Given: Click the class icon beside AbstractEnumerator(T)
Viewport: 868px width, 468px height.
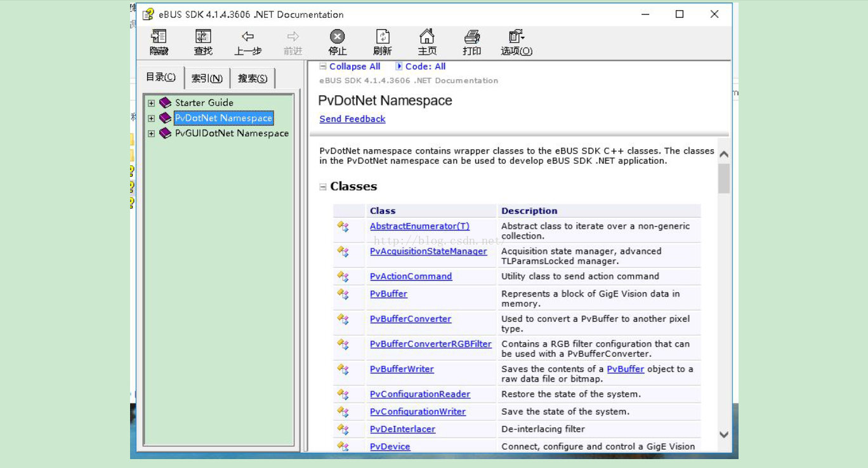Looking at the screenshot, I should [x=343, y=227].
